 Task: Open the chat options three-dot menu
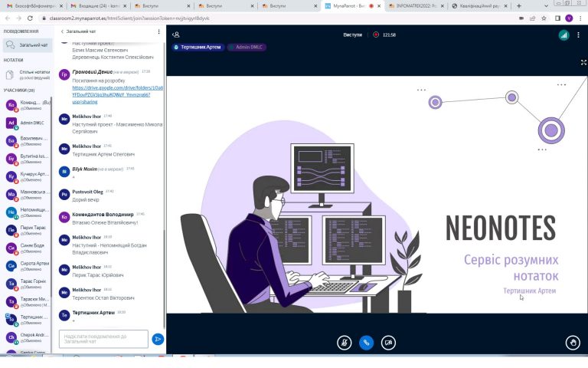tap(159, 31)
